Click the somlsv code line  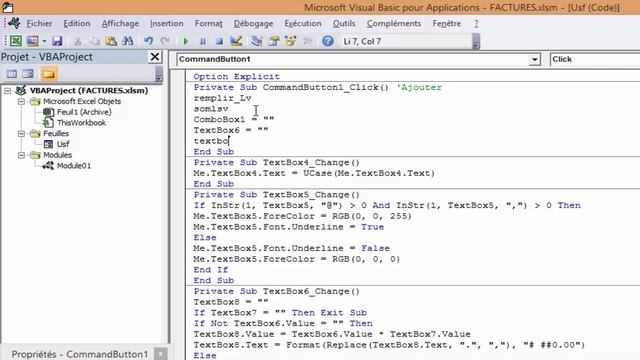pos(211,109)
